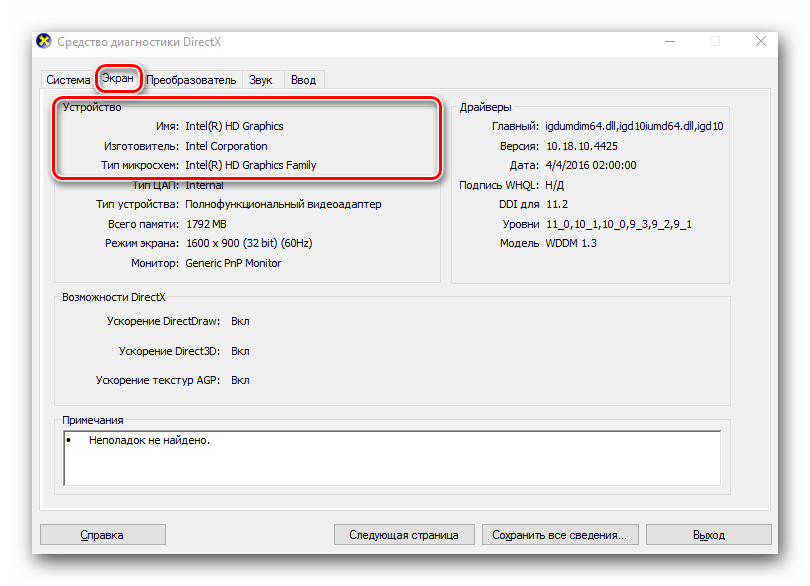Click the 'Intel Corporation' manufacturer value

pos(226,146)
